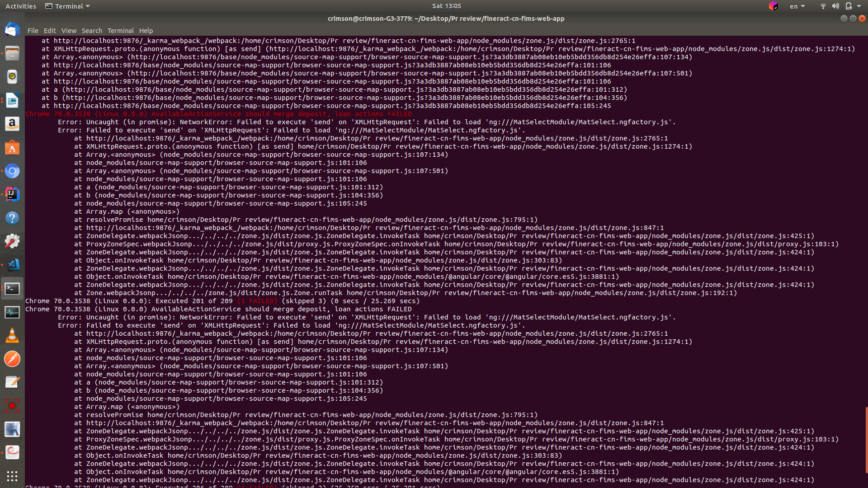This screenshot has width=868, height=488.
Task: Open Visual Studio Code from the dock
Action: point(12,265)
